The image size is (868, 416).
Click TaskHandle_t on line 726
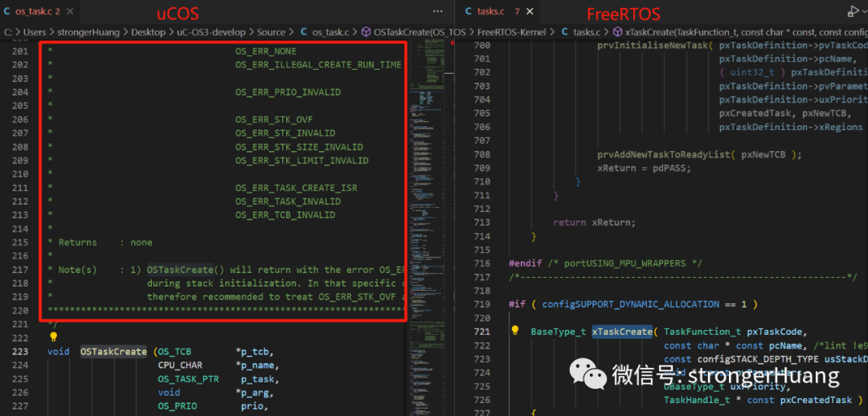point(698,400)
